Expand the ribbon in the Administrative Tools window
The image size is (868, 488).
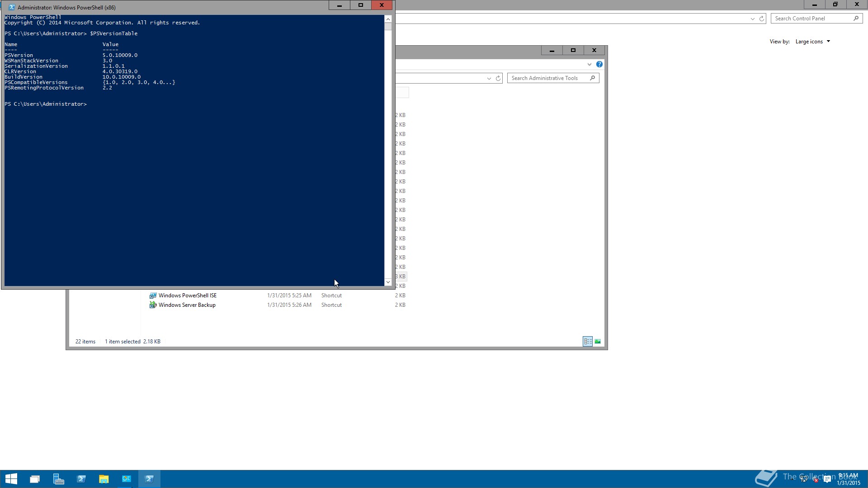tap(590, 64)
